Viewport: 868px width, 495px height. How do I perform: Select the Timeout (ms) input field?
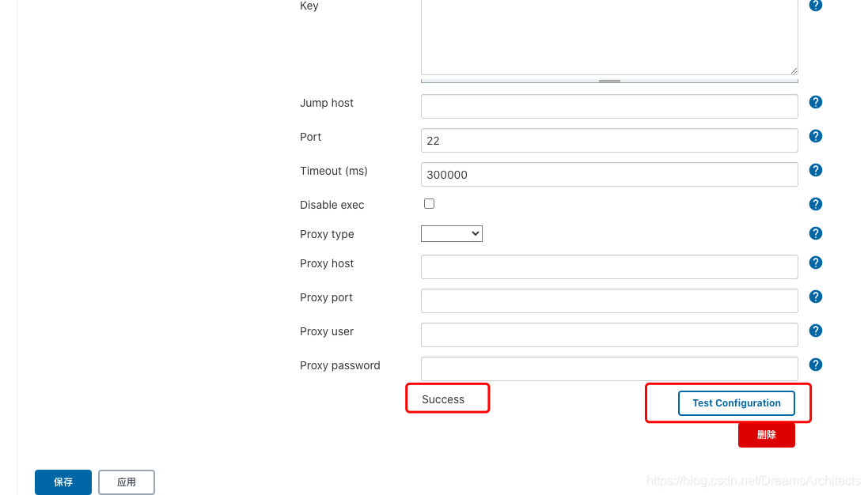(x=609, y=174)
